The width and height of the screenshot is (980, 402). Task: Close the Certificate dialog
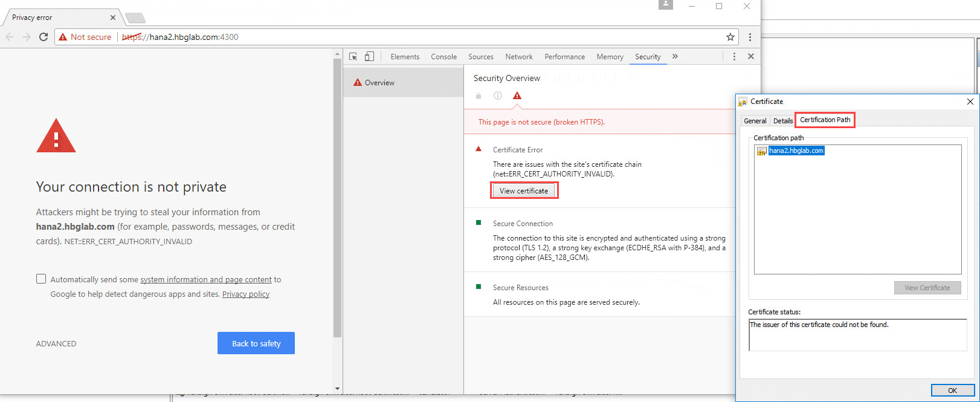970,102
